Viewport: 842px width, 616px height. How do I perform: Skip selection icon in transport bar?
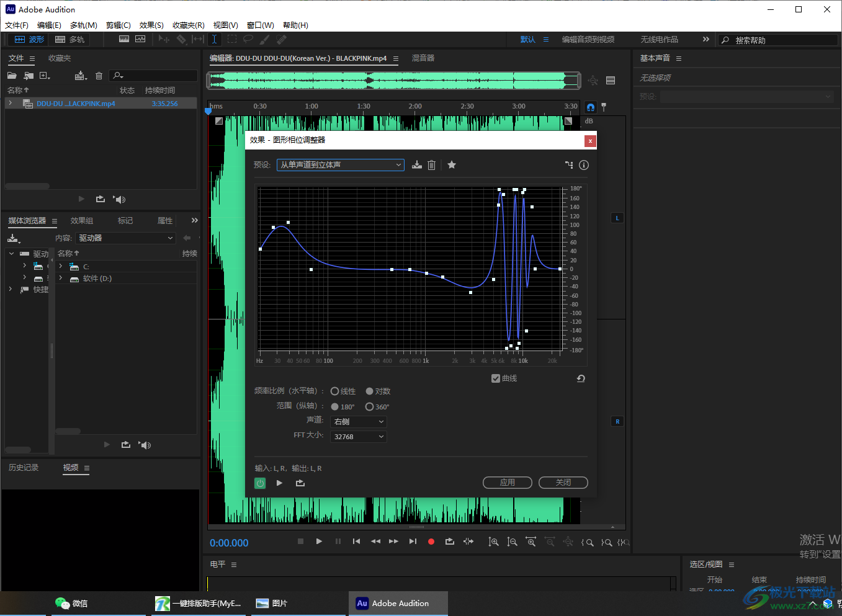tap(468, 542)
